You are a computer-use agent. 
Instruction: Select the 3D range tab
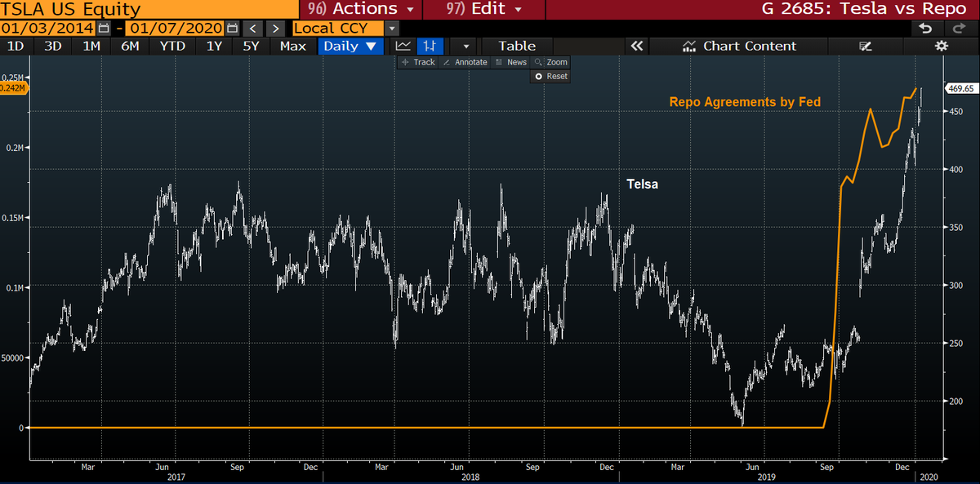53,47
